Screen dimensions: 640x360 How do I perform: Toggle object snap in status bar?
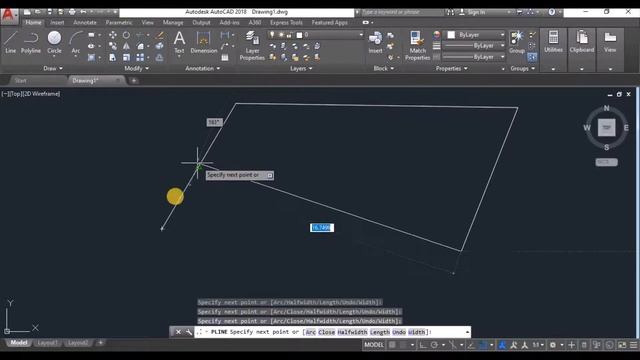coord(483,345)
